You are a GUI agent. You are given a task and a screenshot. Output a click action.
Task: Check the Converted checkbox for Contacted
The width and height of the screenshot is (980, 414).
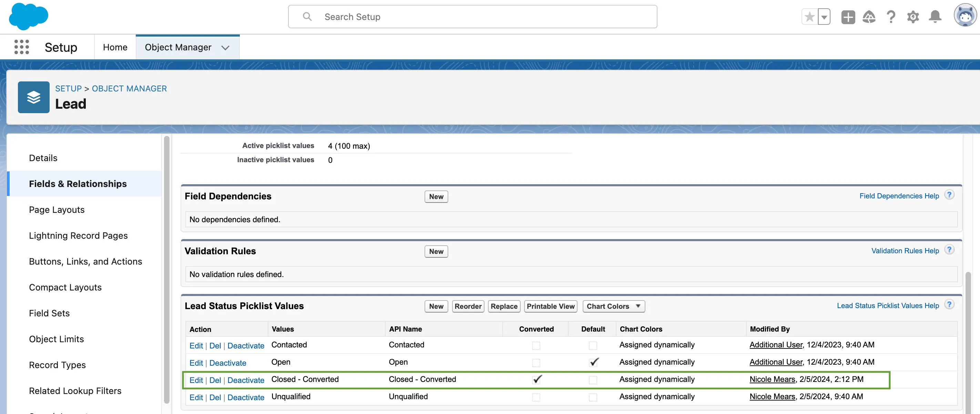pos(536,345)
